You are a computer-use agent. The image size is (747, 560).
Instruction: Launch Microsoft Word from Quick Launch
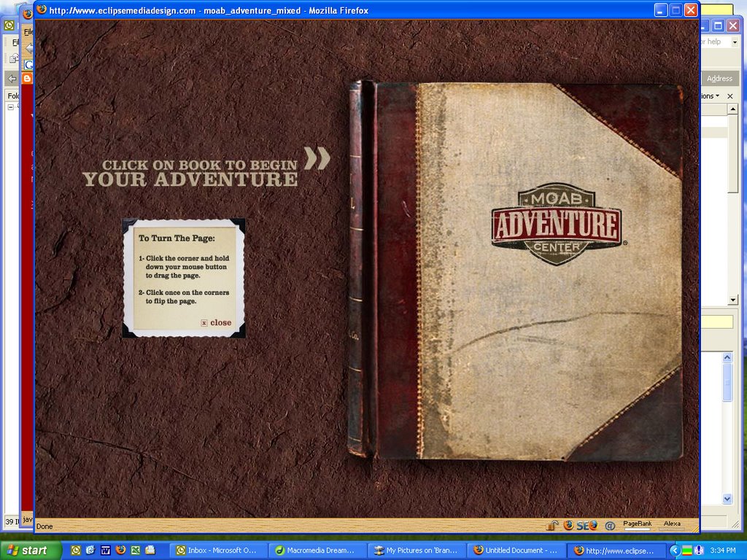(x=105, y=551)
